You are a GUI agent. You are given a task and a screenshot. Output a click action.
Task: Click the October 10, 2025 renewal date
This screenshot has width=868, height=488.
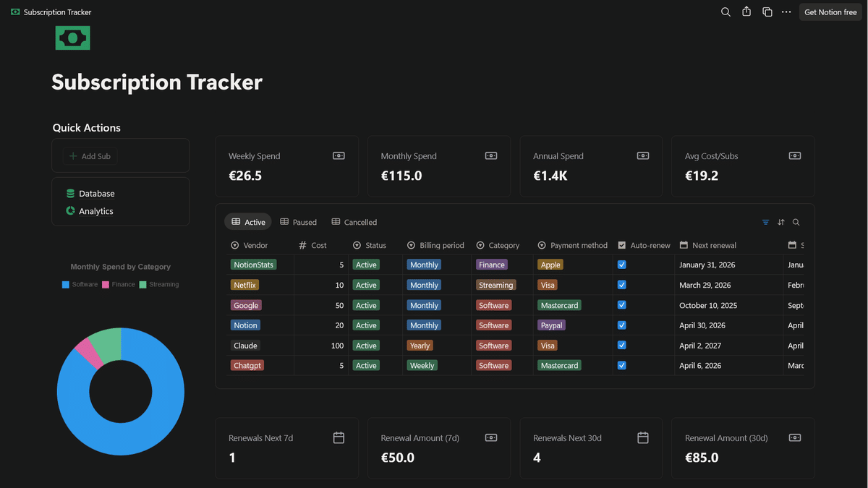[707, 305]
